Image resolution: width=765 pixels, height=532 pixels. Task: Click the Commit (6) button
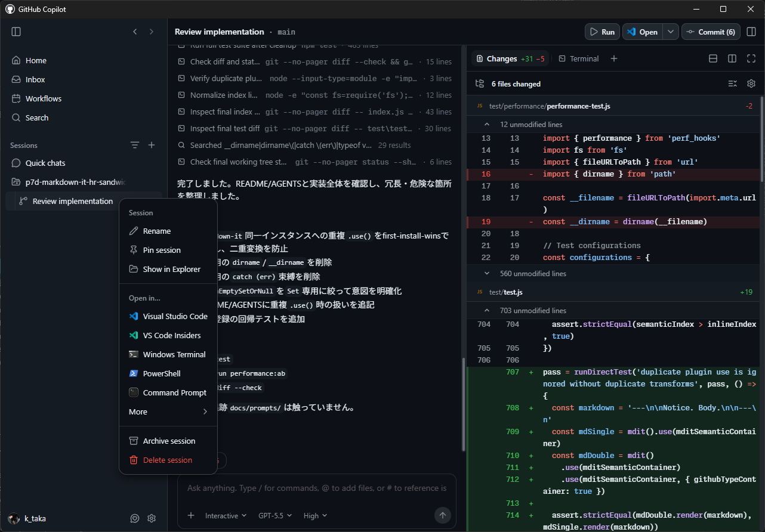click(711, 32)
